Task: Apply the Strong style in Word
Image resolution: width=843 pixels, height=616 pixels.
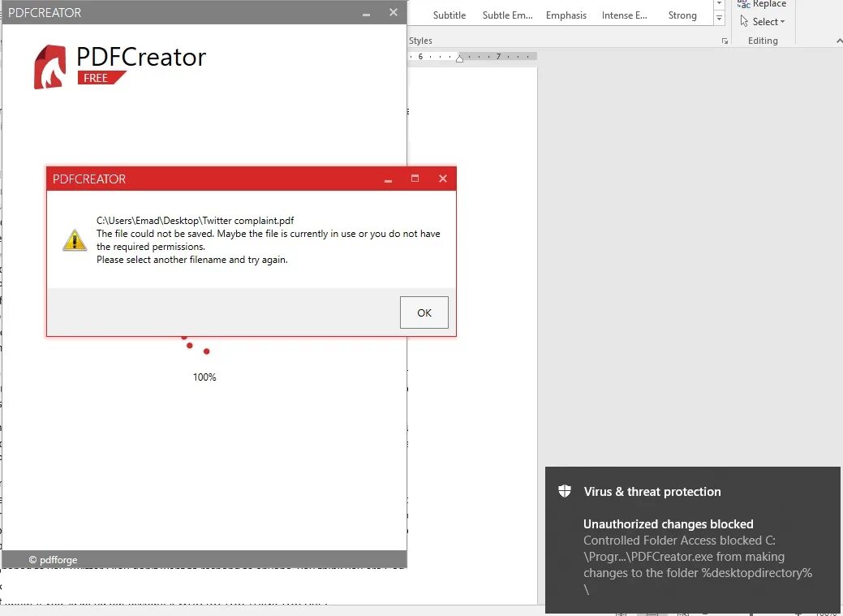Action: coord(682,15)
